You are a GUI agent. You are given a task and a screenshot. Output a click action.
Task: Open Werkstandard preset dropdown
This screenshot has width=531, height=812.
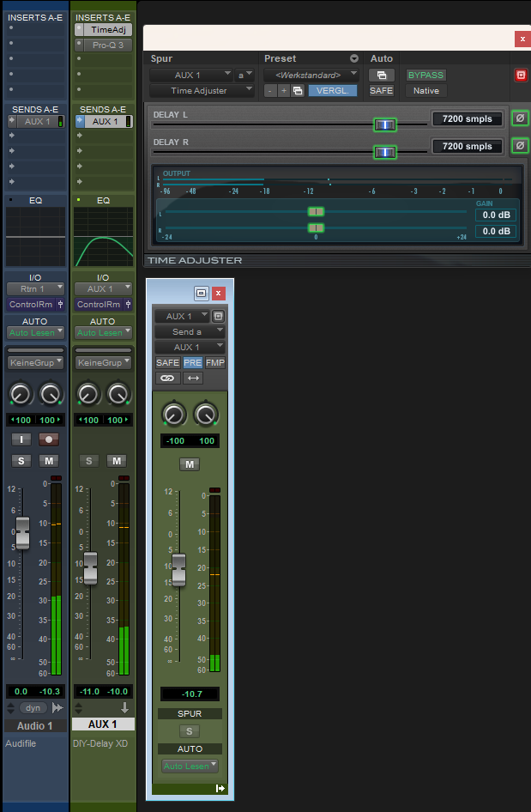(311, 75)
